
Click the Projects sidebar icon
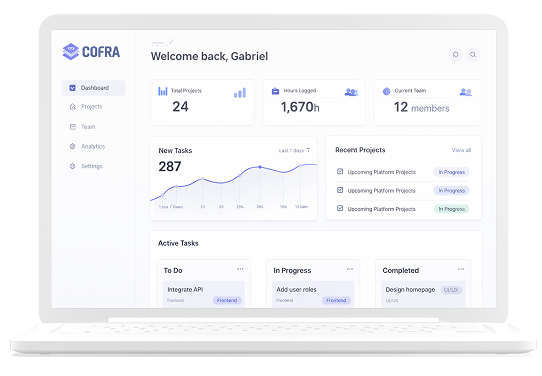point(72,106)
